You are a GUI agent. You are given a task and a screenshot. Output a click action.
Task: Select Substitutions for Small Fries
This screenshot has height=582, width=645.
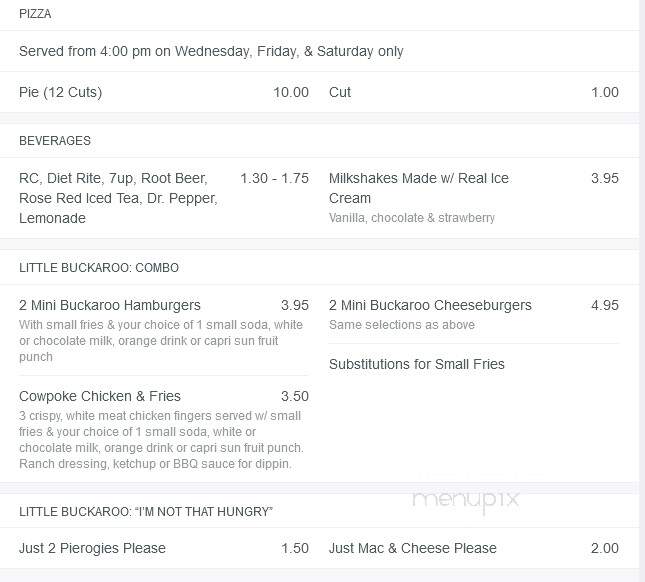tap(417, 364)
